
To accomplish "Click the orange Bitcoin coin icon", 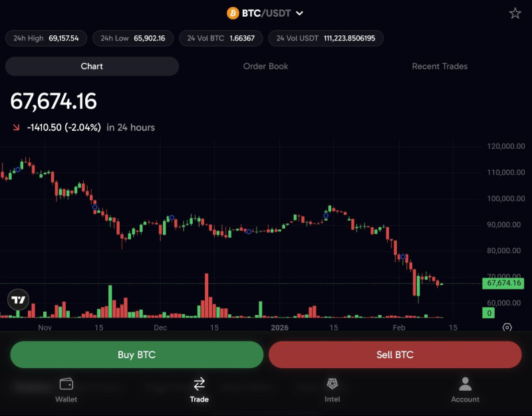I will click(x=233, y=13).
